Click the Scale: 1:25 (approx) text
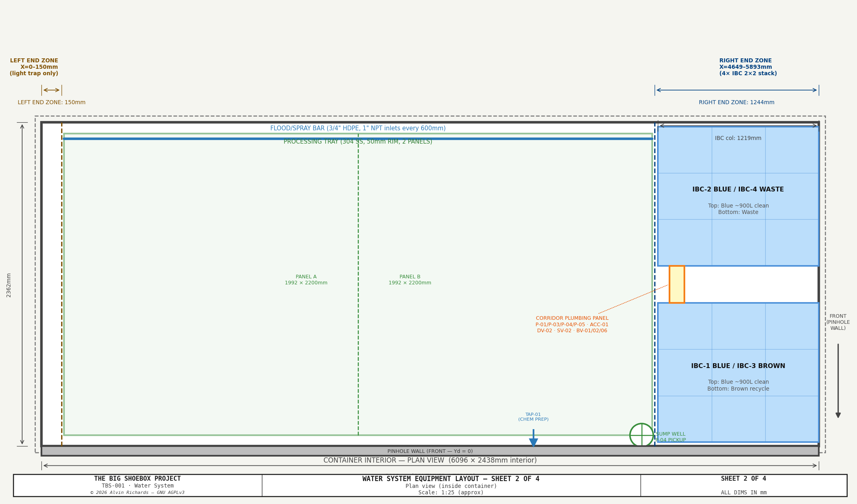Viewport: 857px width, 504px height. point(451,493)
